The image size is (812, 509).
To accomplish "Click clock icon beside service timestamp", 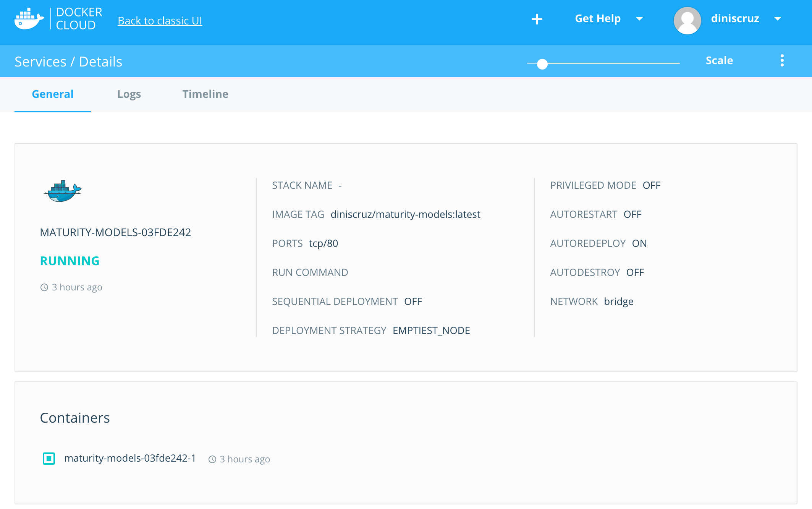I will pos(44,287).
